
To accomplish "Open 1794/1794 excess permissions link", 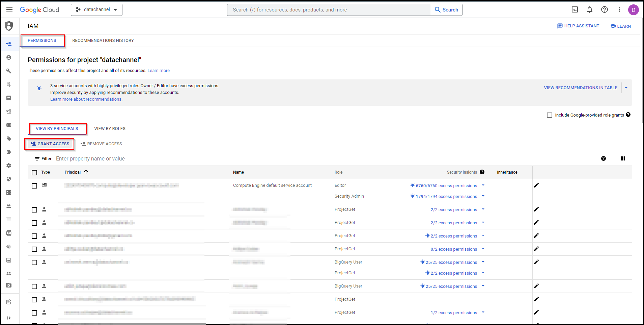I will (446, 197).
